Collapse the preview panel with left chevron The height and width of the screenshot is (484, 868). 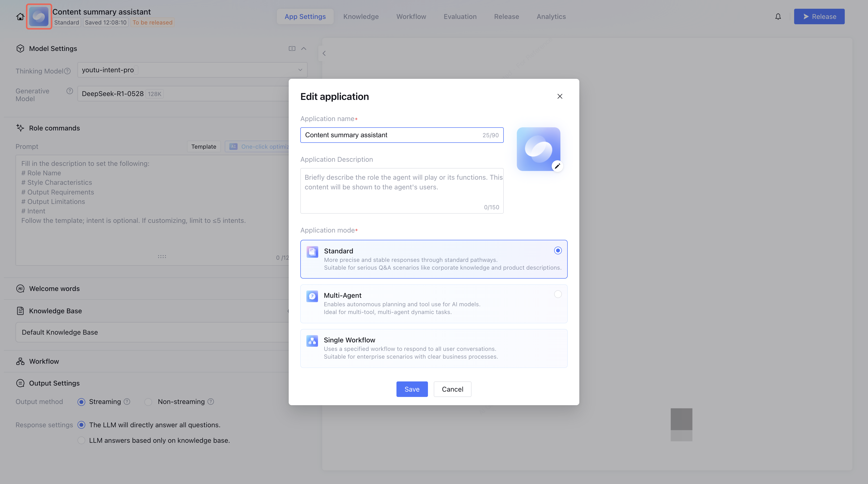[324, 53]
